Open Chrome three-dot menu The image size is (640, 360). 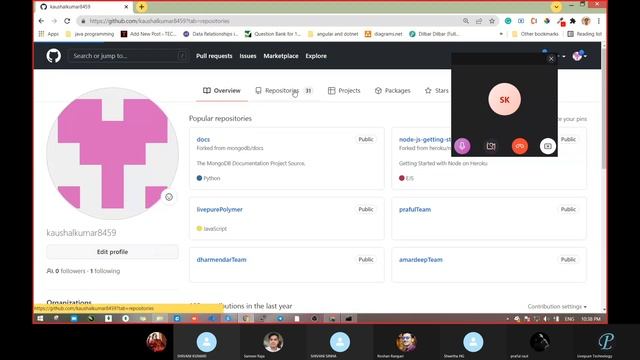tap(599, 21)
